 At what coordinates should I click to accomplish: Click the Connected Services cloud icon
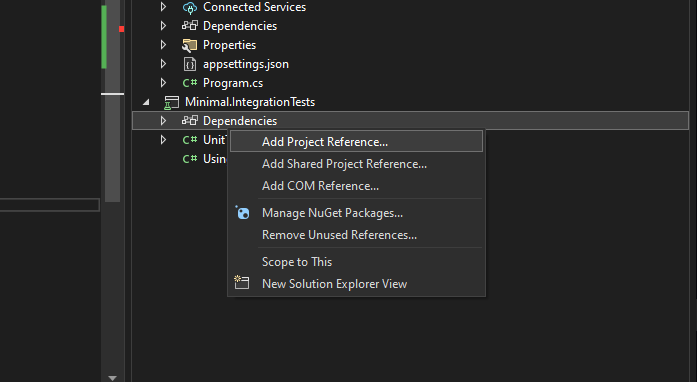(190, 8)
